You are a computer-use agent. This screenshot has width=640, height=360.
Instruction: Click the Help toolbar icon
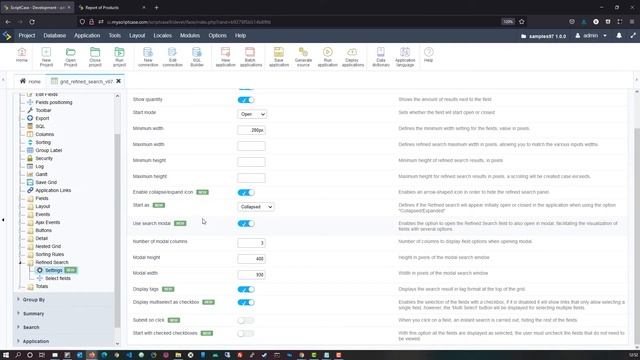click(x=429, y=55)
